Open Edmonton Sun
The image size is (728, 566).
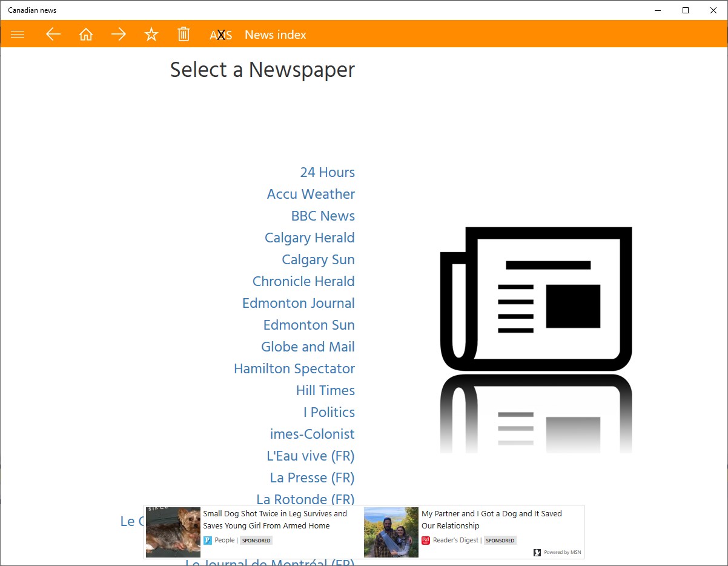click(309, 325)
